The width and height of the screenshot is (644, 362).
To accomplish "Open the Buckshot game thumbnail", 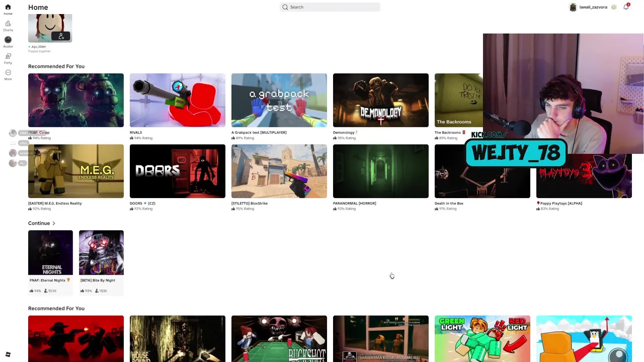I will click(279, 338).
